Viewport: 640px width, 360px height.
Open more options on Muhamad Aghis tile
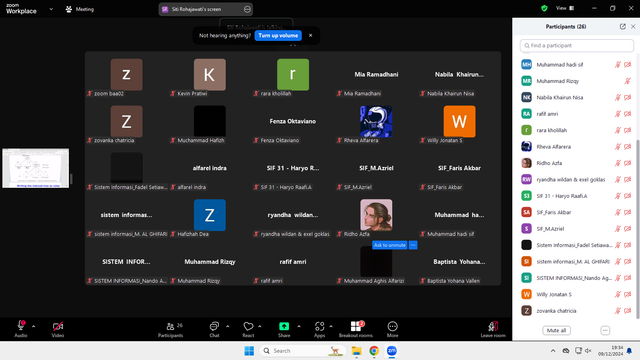pyautogui.click(x=413, y=245)
